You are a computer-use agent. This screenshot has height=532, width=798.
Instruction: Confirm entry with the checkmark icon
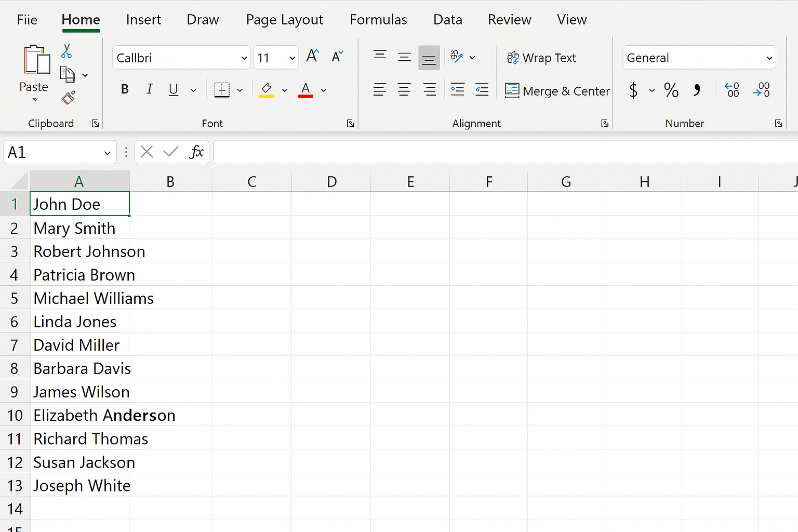(x=171, y=152)
